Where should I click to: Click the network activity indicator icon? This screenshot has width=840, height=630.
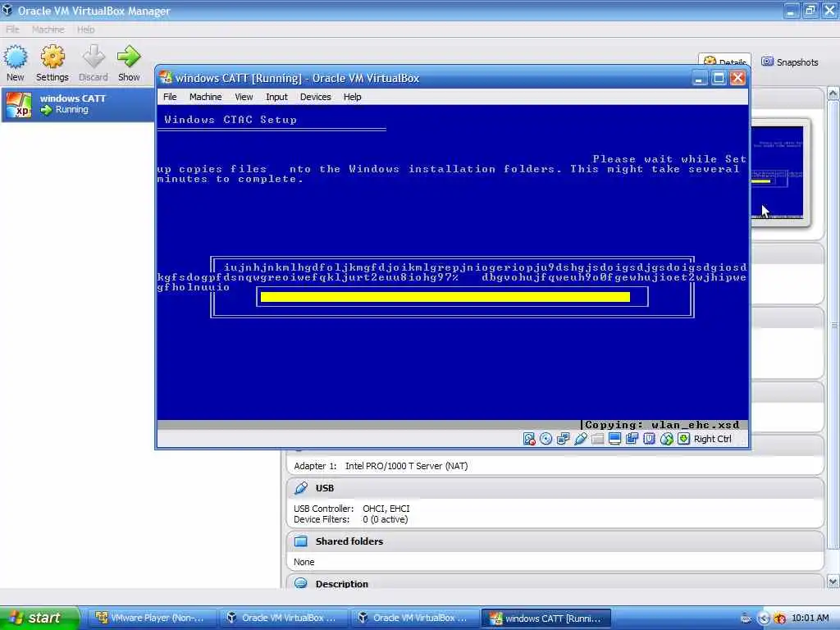coord(563,439)
